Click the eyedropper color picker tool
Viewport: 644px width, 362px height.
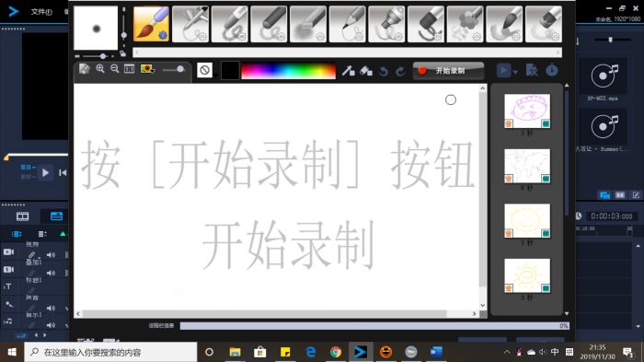[x=348, y=71]
